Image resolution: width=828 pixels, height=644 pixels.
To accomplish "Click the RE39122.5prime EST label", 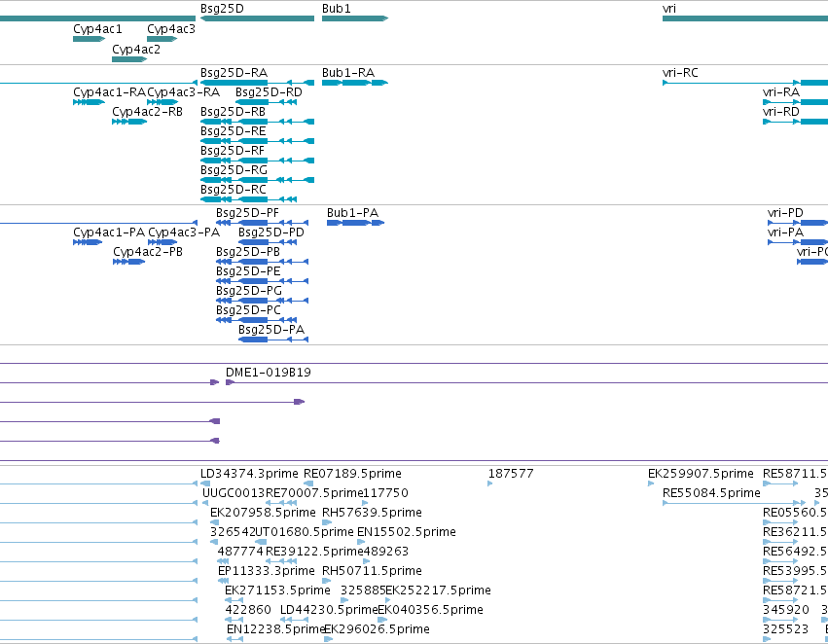I will point(314,552).
